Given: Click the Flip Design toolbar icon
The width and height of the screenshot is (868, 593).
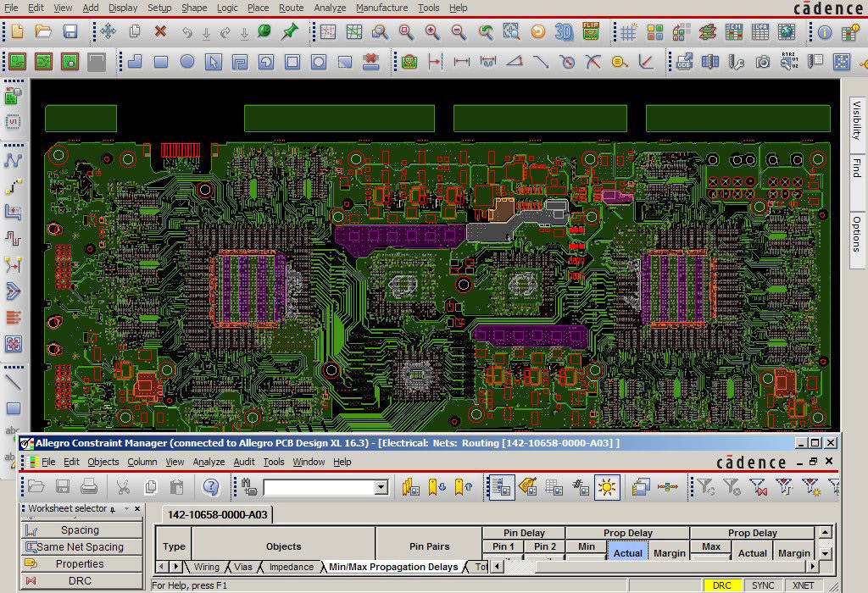Looking at the screenshot, I should tap(590, 32).
